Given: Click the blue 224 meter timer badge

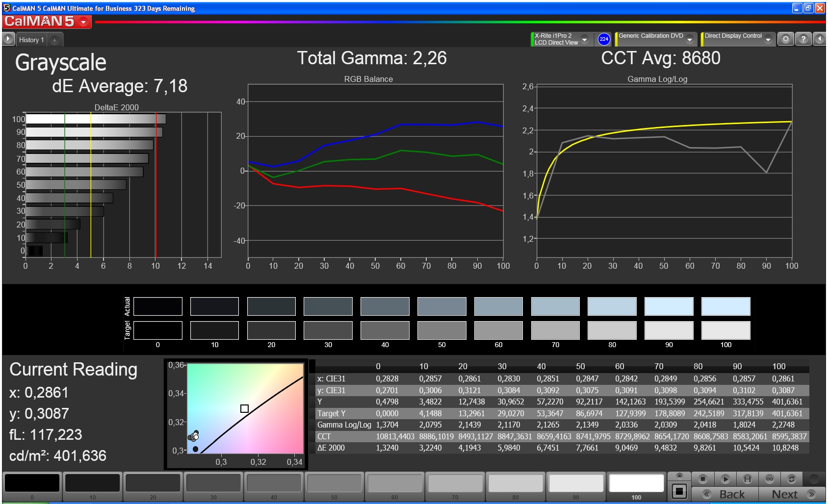Looking at the screenshot, I should tap(604, 39).
